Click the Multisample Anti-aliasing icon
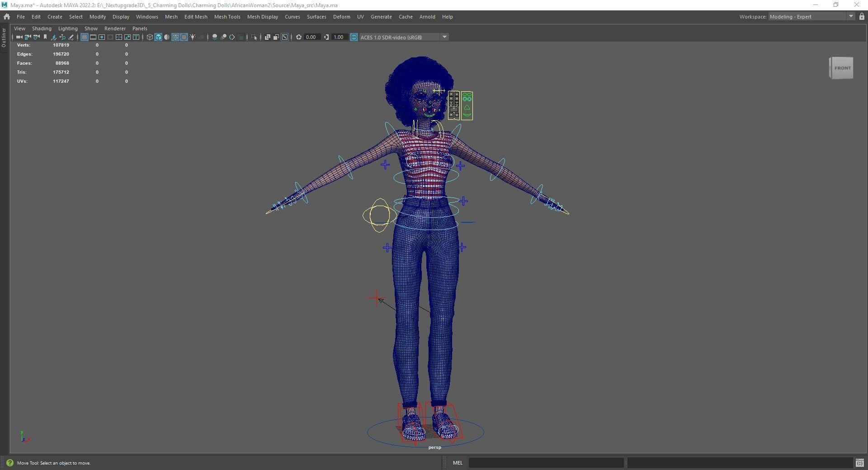The height and width of the screenshot is (470, 868). pyautogui.click(x=232, y=37)
